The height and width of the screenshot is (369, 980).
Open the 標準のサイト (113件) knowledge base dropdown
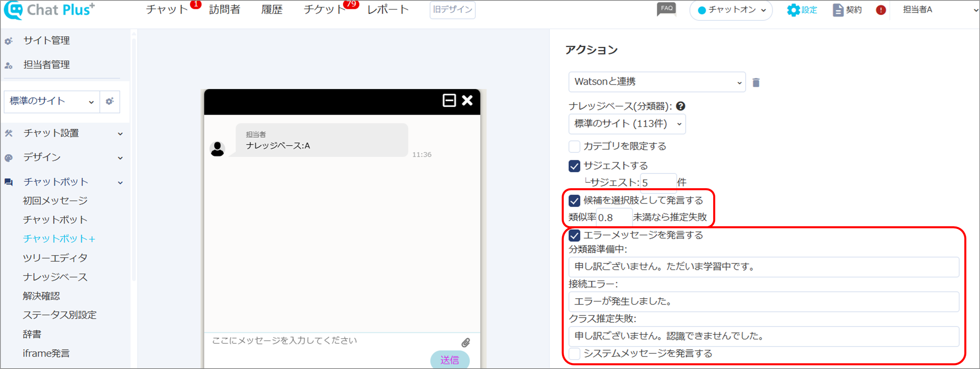point(627,124)
